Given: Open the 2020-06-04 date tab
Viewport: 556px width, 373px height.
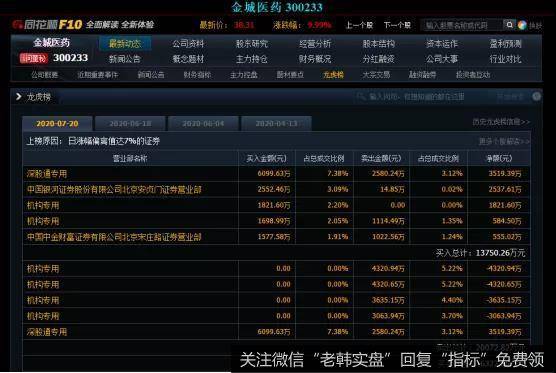Looking at the screenshot, I should tap(203, 123).
